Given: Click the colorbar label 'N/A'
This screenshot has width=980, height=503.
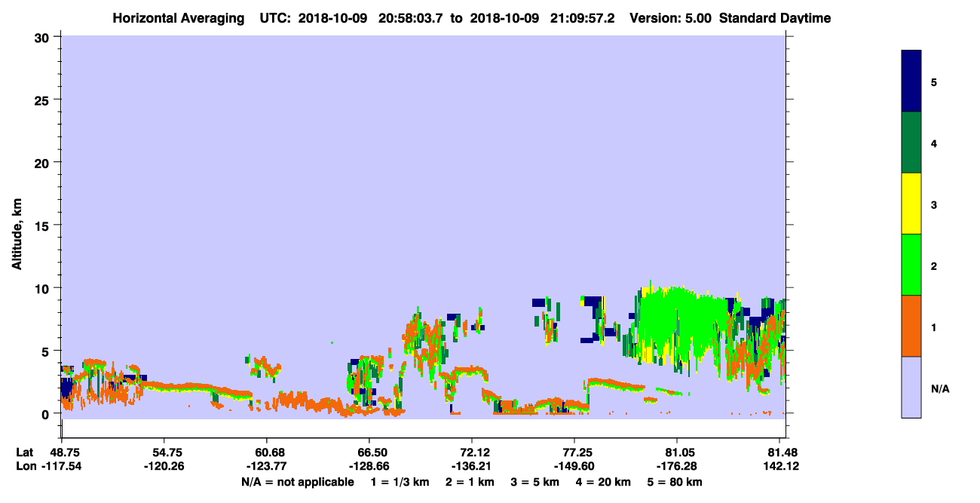Looking at the screenshot, I should point(939,389).
